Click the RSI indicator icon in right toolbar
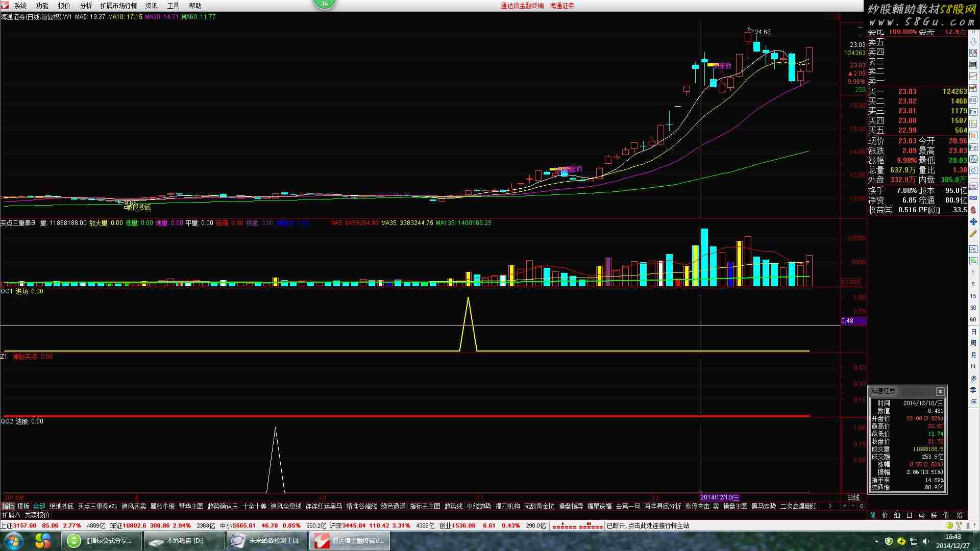 (973, 198)
